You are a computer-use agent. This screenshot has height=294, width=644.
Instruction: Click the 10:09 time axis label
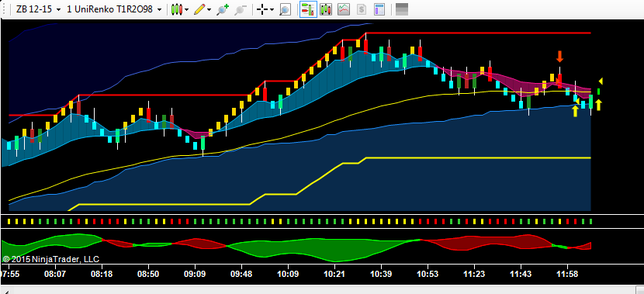288,274
